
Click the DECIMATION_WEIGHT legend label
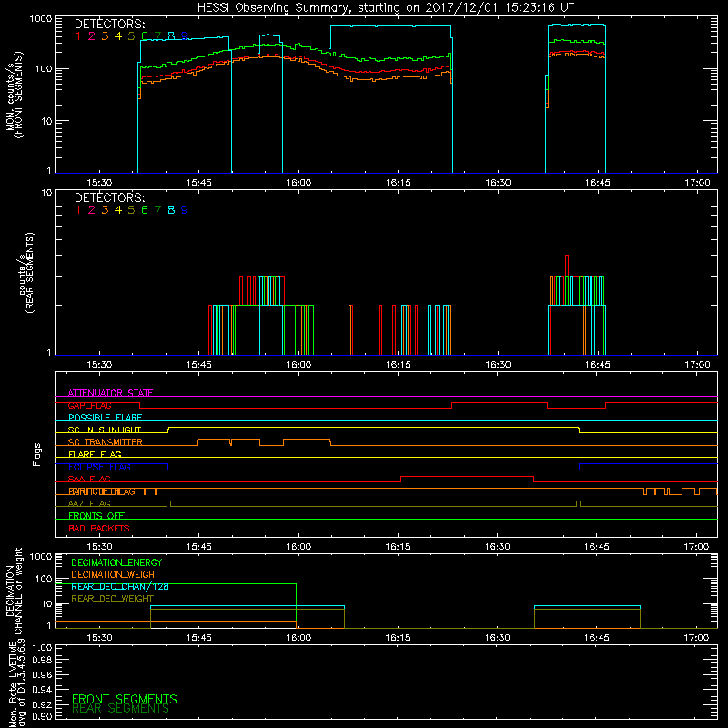116,575
